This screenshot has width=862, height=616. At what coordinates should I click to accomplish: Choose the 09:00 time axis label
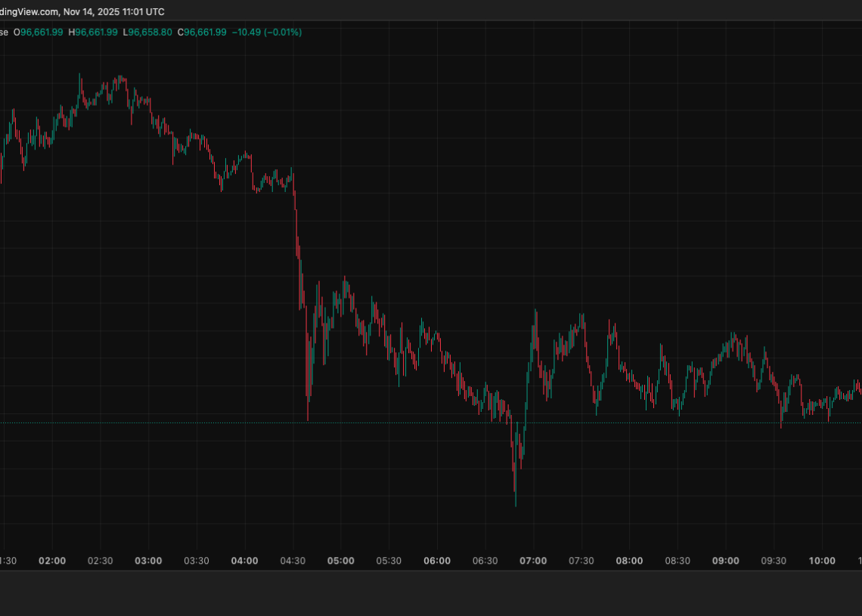[726, 561]
